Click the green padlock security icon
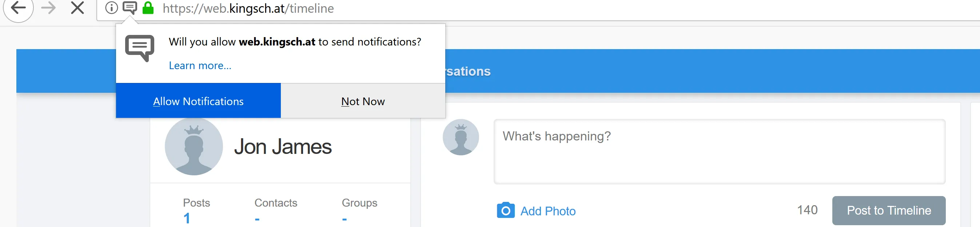The width and height of the screenshot is (980, 227). [x=148, y=8]
